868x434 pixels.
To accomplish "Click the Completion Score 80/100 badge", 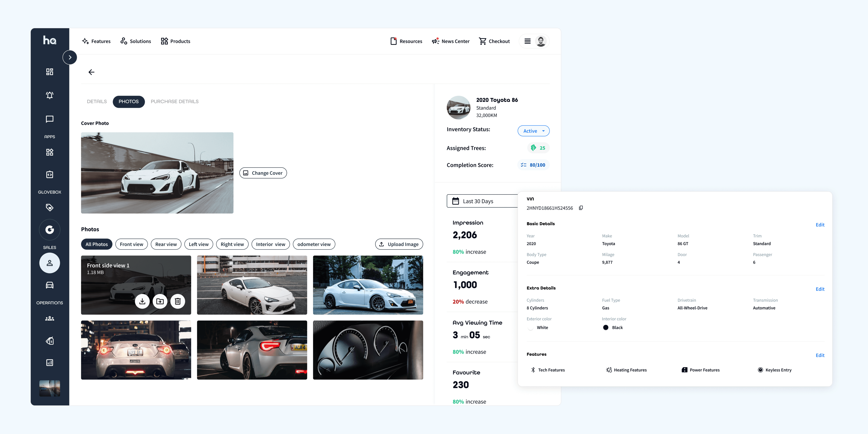I will [x=533, y=165].
